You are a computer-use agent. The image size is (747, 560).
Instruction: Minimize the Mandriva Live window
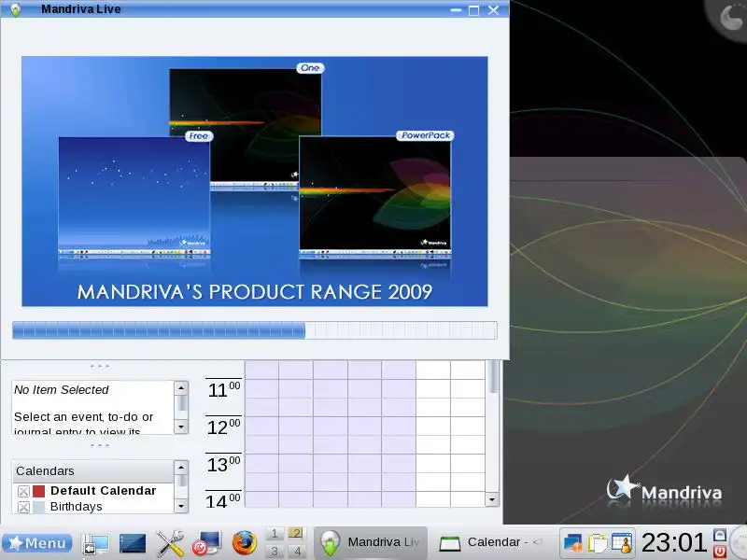coord(456,10)
